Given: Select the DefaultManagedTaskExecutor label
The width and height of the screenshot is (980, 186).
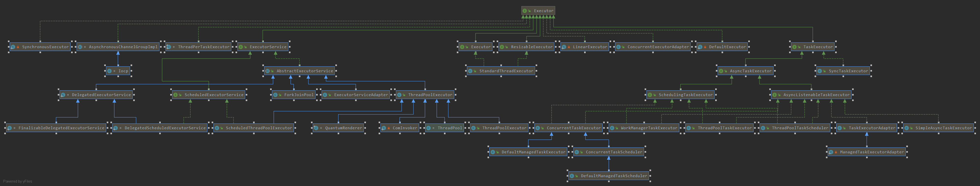Looking at the screenshot, I should point(533,152).
